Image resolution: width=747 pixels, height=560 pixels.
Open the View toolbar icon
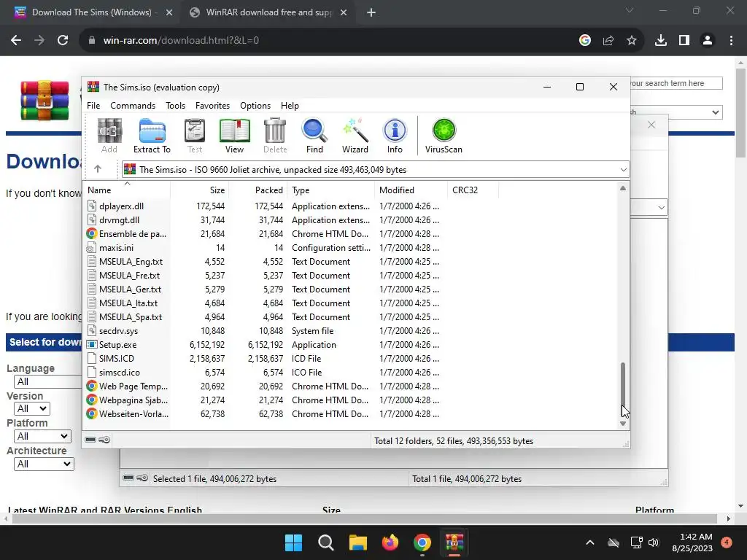pos(234,136)
